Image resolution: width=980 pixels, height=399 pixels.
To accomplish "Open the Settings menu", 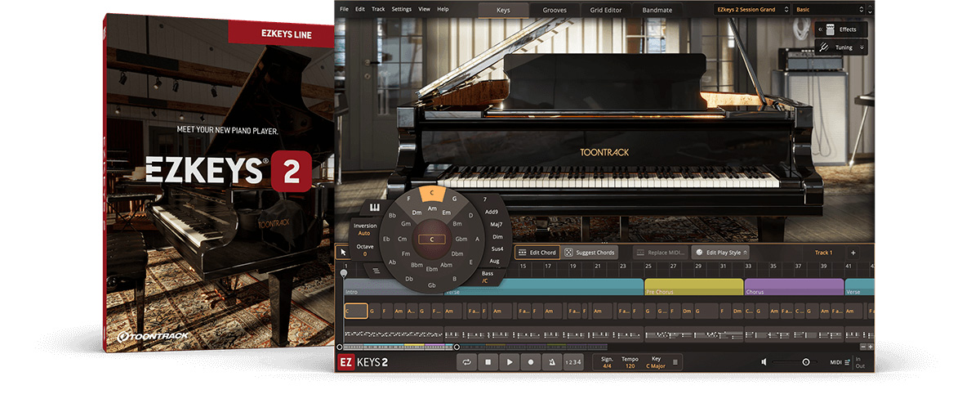I will tap(402, 9).
